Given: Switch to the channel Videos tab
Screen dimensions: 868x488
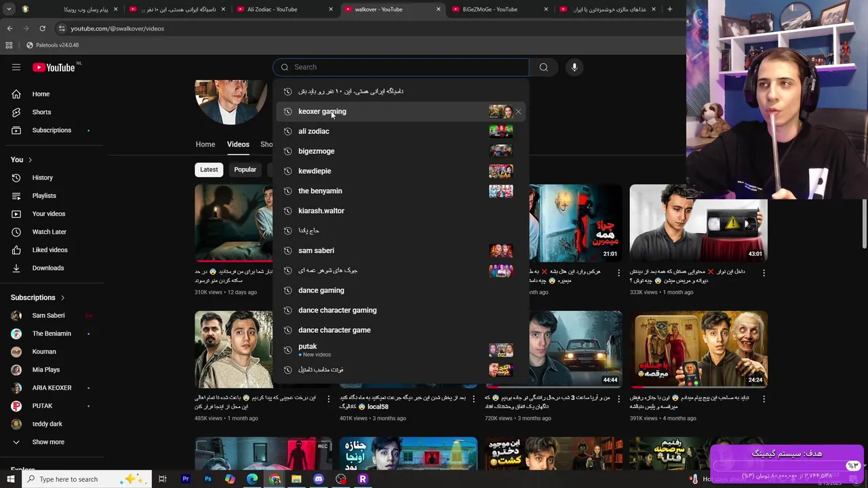Looking at the screenshot, I should 238,144.
